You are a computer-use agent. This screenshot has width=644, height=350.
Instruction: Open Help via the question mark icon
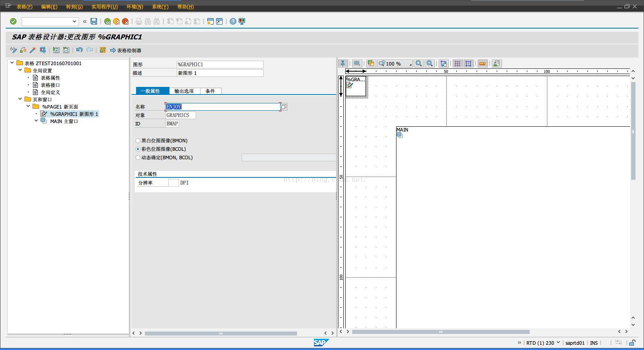tap(233, 21)
